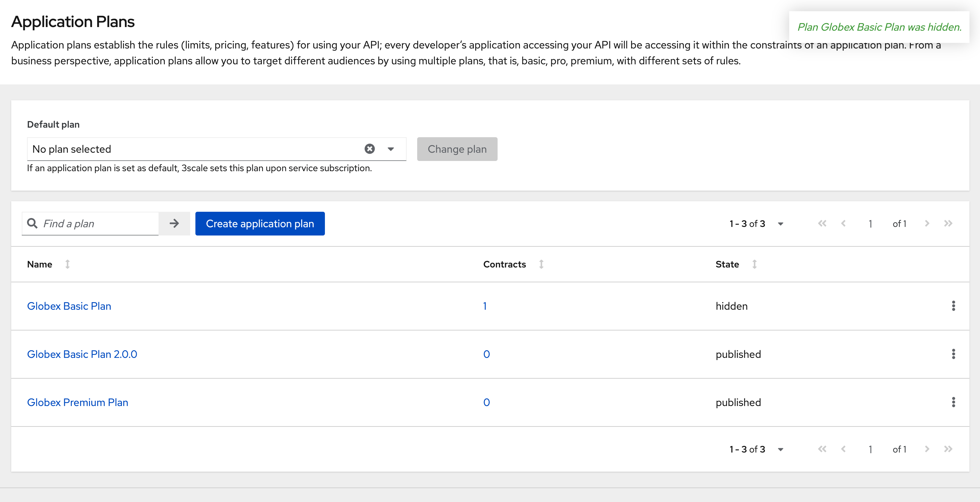980x502 pixels.
Task: Go to last page in bottom pagination
Action: coord(948,449)
